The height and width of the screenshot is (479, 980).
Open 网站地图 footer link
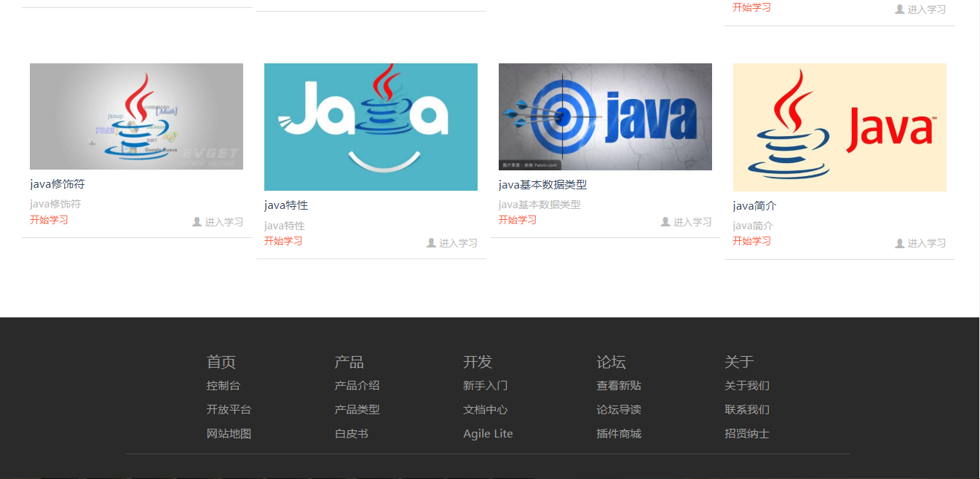coord(229,434)
